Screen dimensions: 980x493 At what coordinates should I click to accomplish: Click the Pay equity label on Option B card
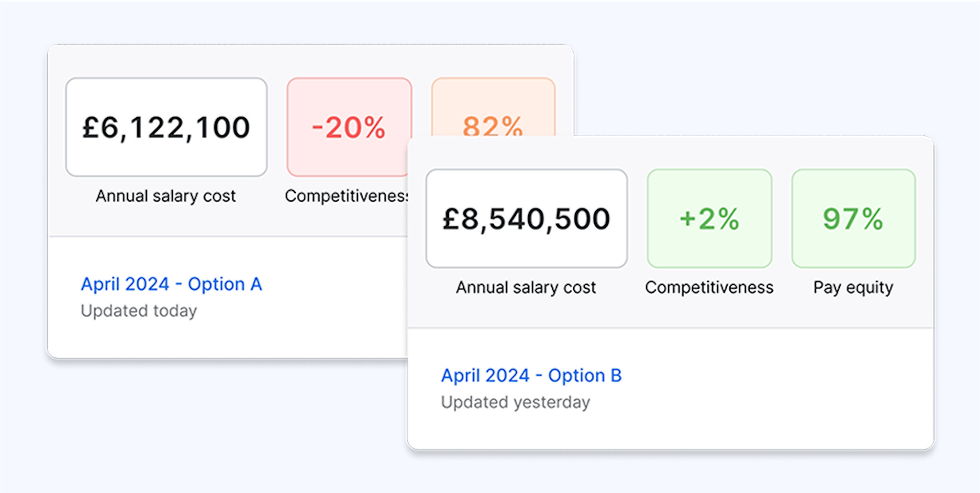(852, 287)
